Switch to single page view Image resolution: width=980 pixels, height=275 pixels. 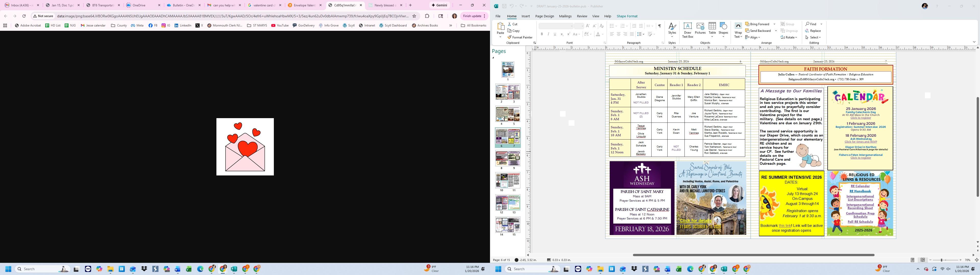pos(913,260)
